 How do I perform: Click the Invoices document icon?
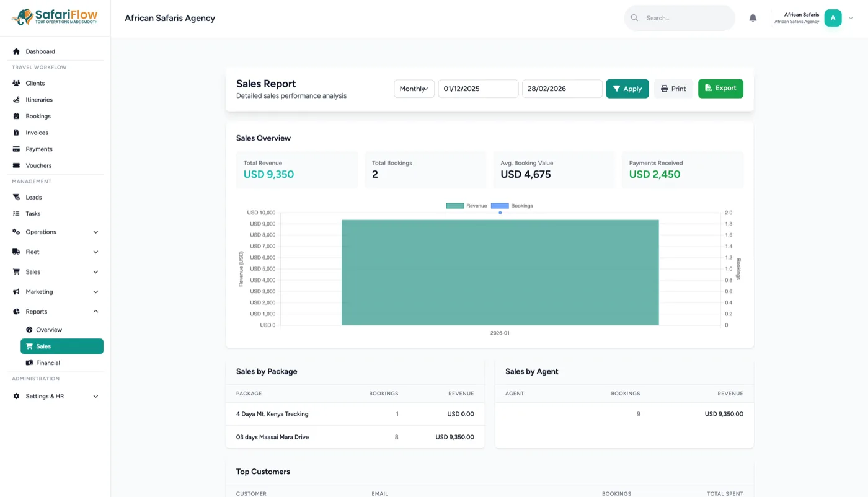[16, 133]
